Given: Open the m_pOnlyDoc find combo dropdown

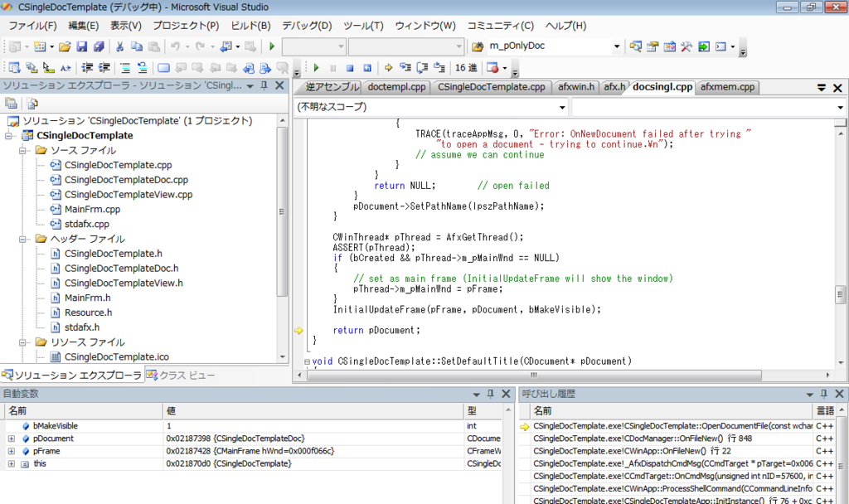Looking at the screenshot, I should [617, 46].
